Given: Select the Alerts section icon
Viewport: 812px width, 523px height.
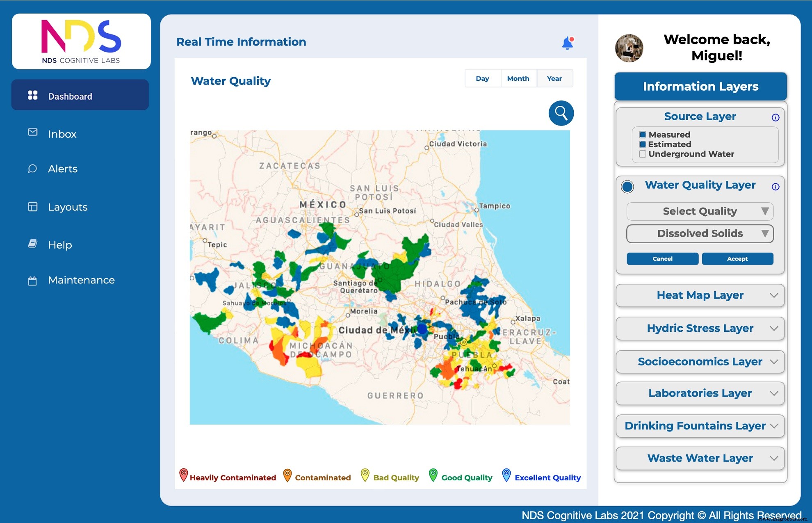Looking at the screenshot, I should tap(33, 169).
